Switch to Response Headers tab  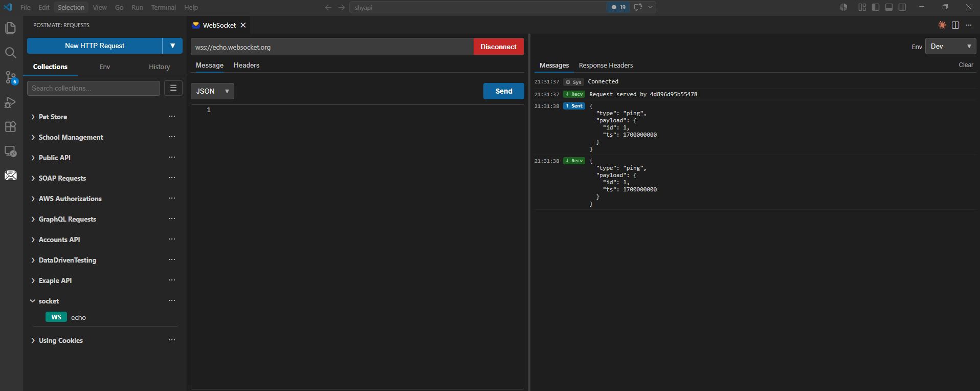pos(606,65)
